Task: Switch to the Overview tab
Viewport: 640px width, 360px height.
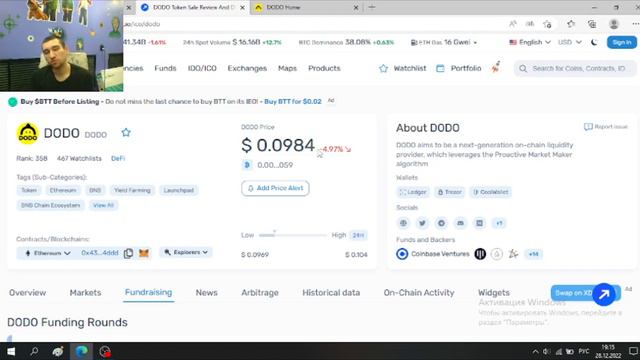Action: (x=28, y=293)
